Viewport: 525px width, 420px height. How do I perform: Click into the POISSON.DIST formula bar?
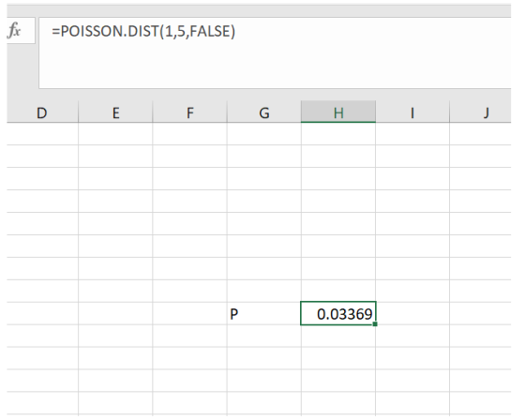point(275,53)
